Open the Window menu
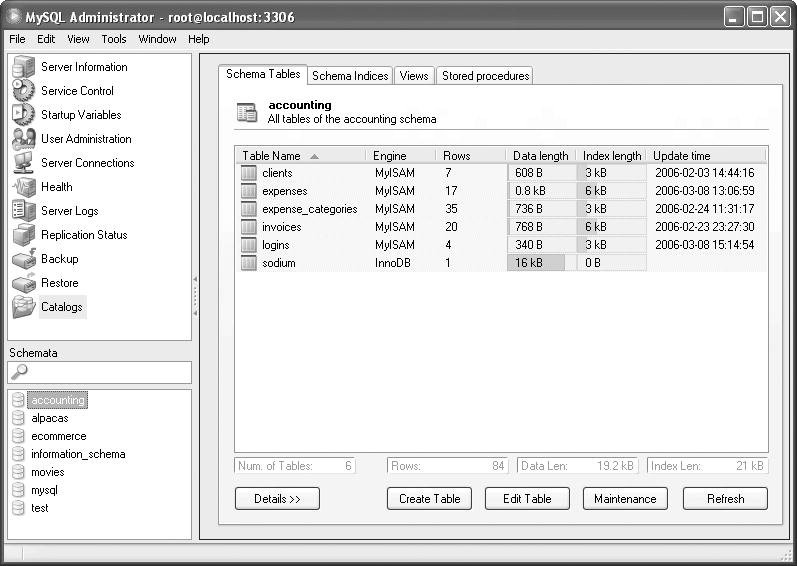This screenshot has height=566, width=797. click(158, 39)
